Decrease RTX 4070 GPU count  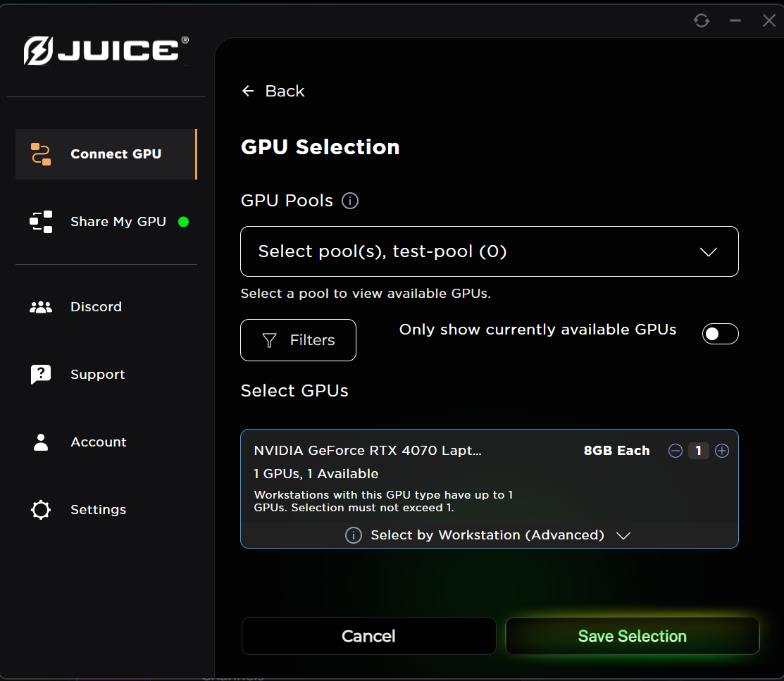pyautogui.click(x=676, y=451)
